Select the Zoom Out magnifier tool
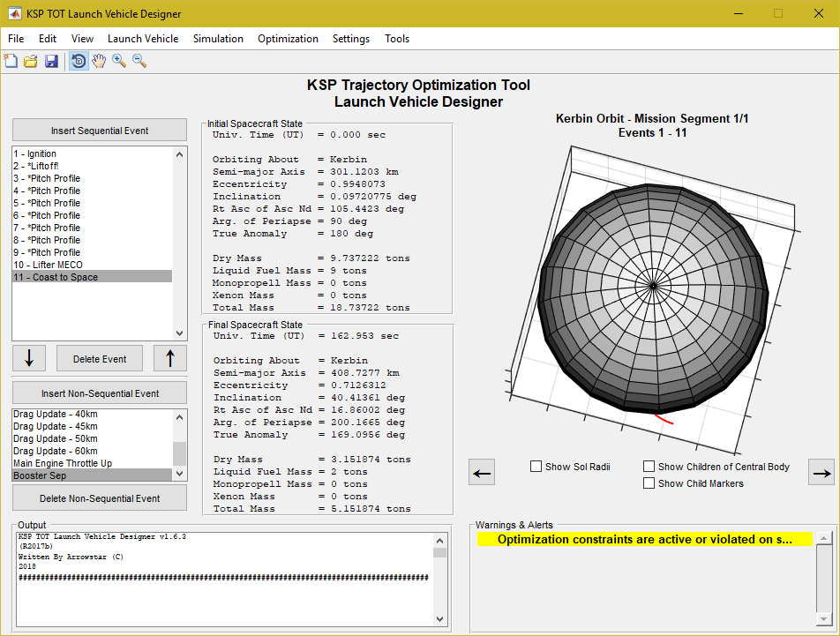This screenshot has width=840, height=636. [x=139, y=61]
